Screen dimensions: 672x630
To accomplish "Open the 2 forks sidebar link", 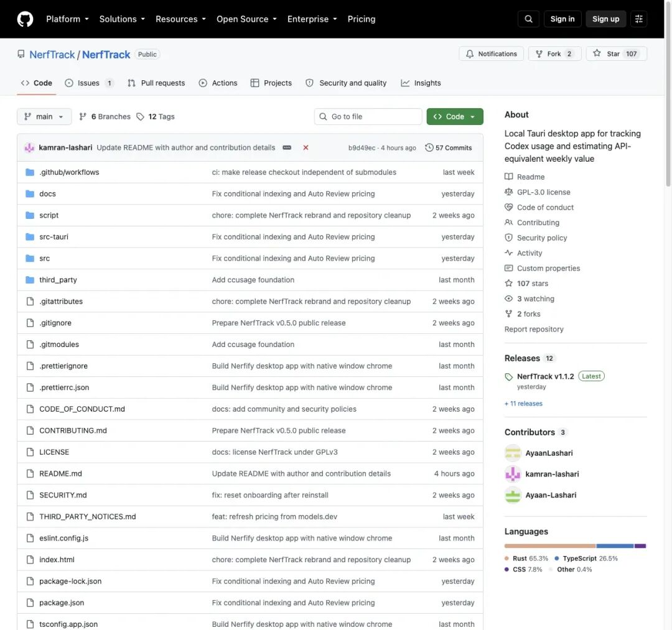I will (523, 314).
